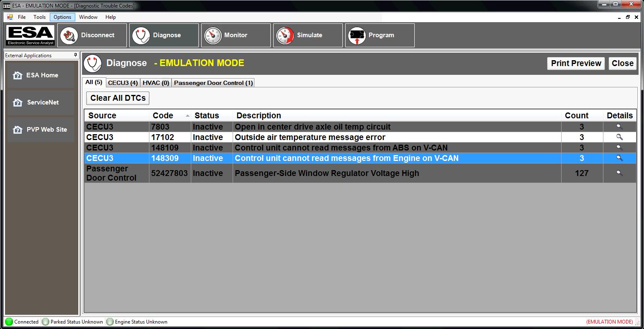Open the Tools menu

39,17
